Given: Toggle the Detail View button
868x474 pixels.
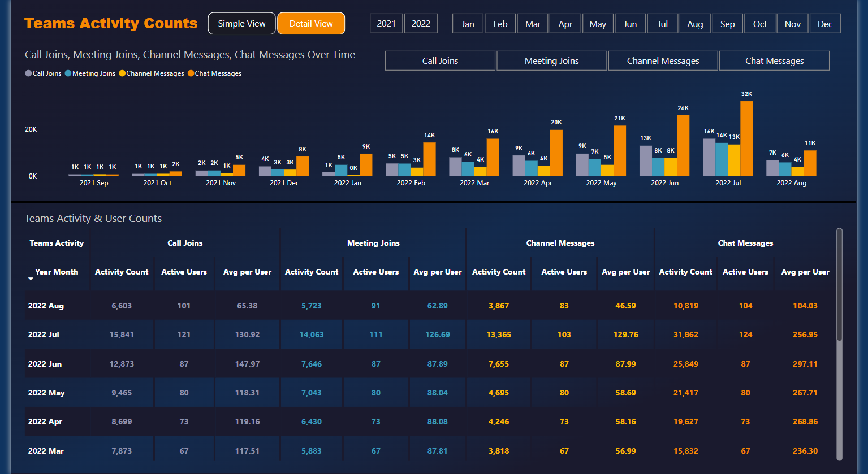Looking at the screenshot, I should [x=311, y=24].
